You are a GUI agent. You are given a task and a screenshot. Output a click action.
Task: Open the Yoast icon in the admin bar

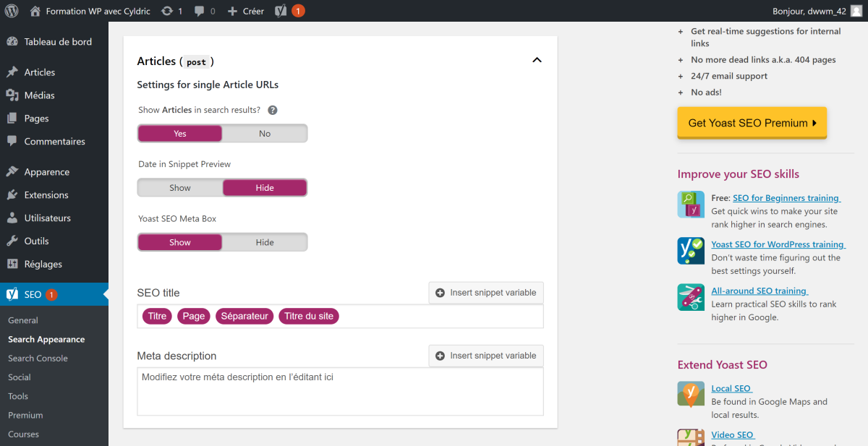(x=281, y=11)
